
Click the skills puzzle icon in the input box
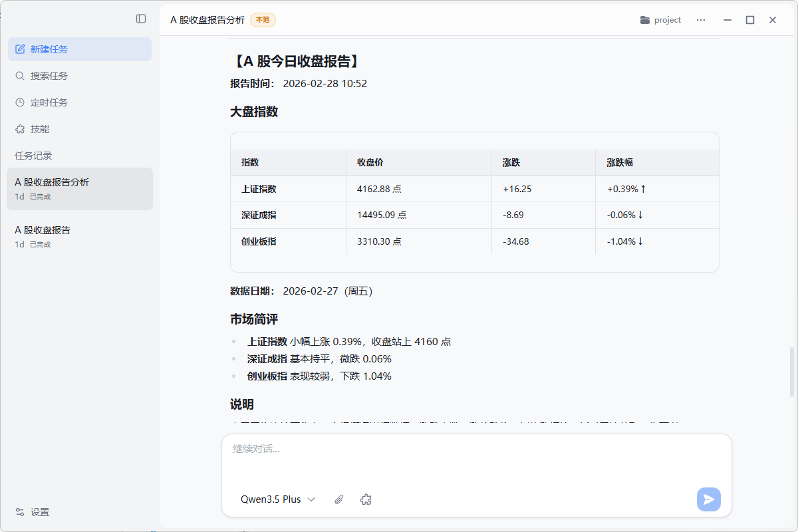365,499
